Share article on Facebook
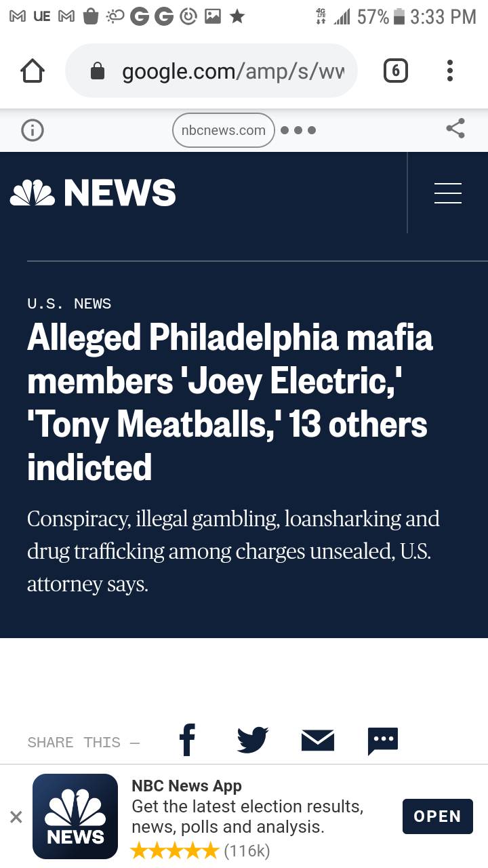The image size is (488, 868). click(187, 740)
